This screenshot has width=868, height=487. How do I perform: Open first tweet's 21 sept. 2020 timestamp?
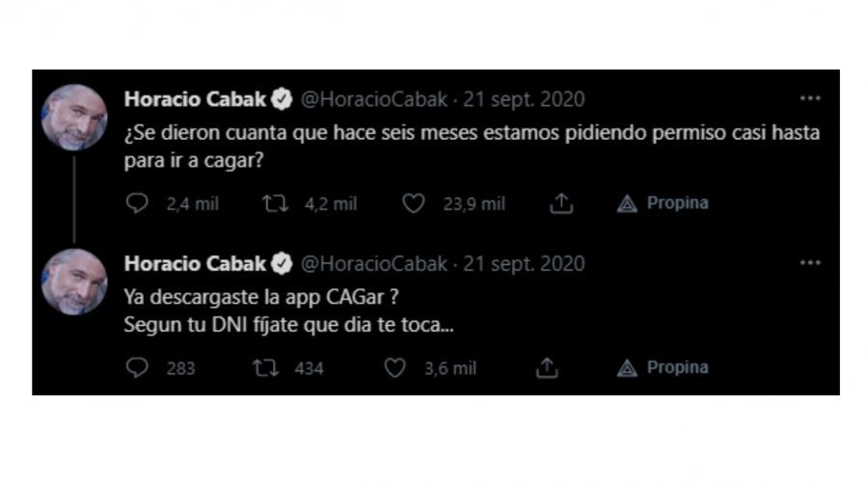click(x=524, y=99)
